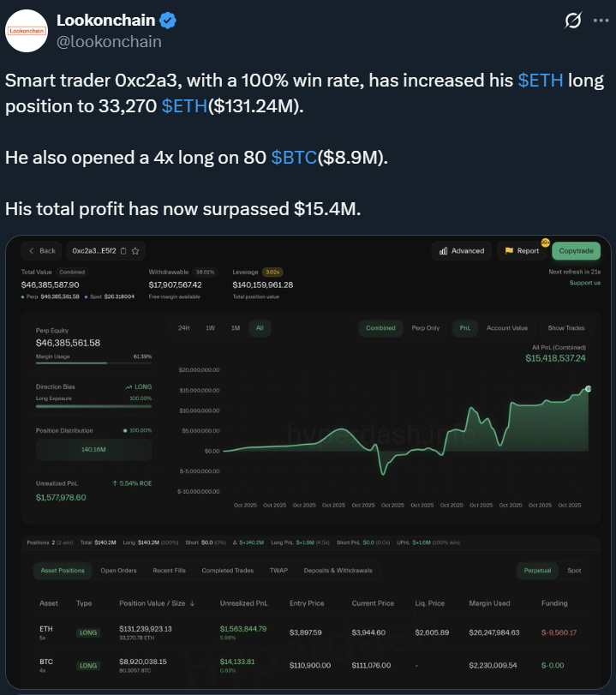This screenshot has height=695, width=616.
Task: Switch the chart to Perp Only
Action: 426,327
